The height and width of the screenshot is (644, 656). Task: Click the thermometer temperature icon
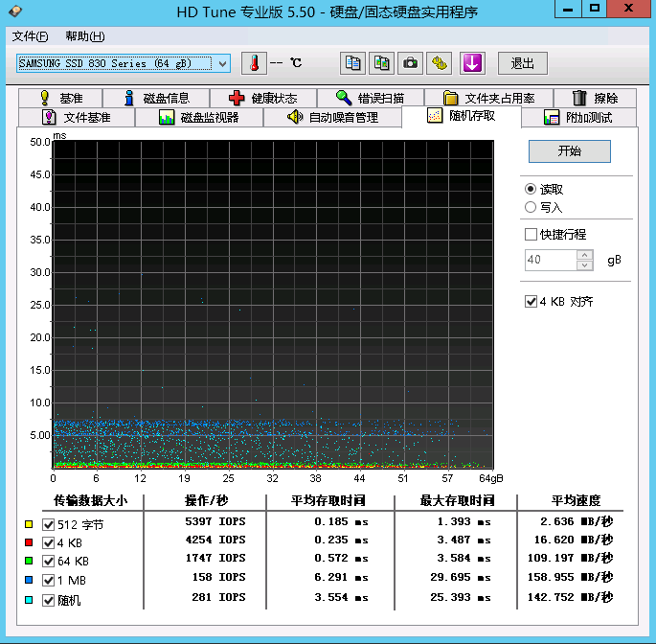pyautogui.click(x=254, y=63)
